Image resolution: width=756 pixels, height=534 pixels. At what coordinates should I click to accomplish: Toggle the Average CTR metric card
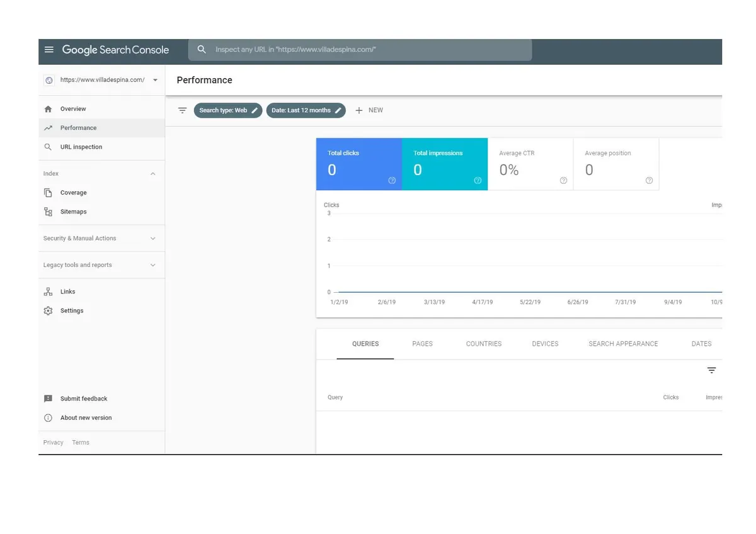coord(530,164)
